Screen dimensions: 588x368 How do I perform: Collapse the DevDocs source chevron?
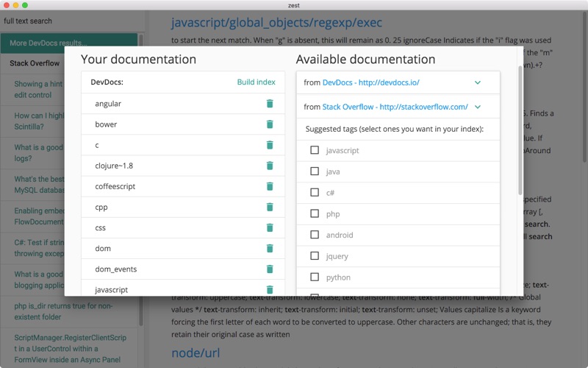(x=477, y=82)
